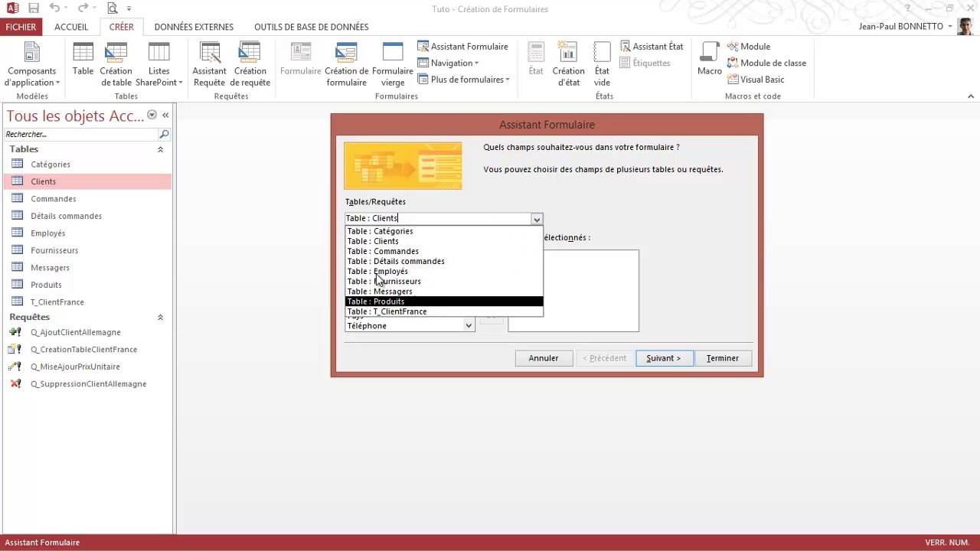Click Suivant > button
The image size is (980, 551).
coord(664,358)
